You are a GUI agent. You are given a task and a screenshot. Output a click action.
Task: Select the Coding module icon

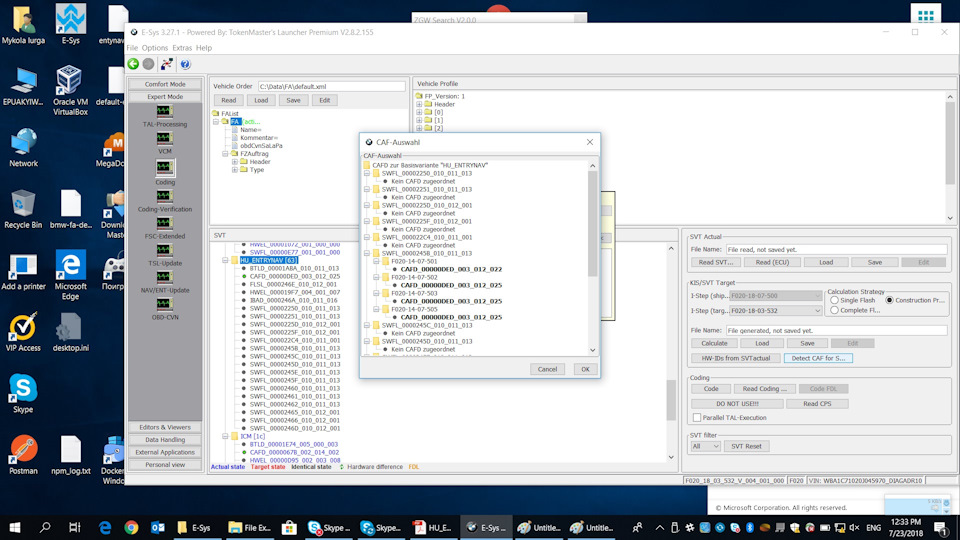tap(164, 168)
